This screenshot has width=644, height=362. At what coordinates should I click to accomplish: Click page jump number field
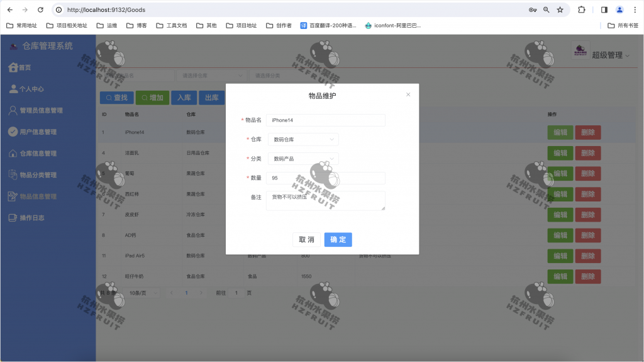click(236, 293)
